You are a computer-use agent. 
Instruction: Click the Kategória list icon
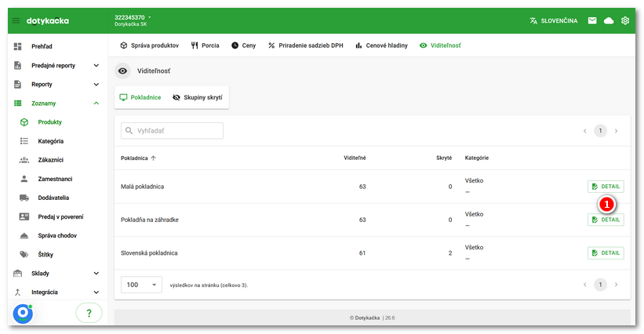pyautogui.click(x=24, y=141)
